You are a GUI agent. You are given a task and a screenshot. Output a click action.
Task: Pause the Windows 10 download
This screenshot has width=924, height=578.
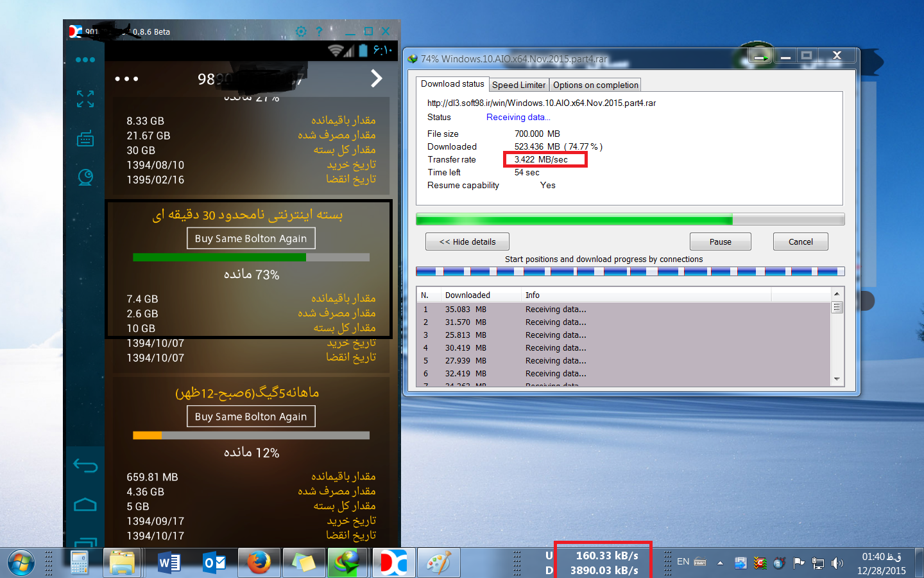[x=720, y=241]
